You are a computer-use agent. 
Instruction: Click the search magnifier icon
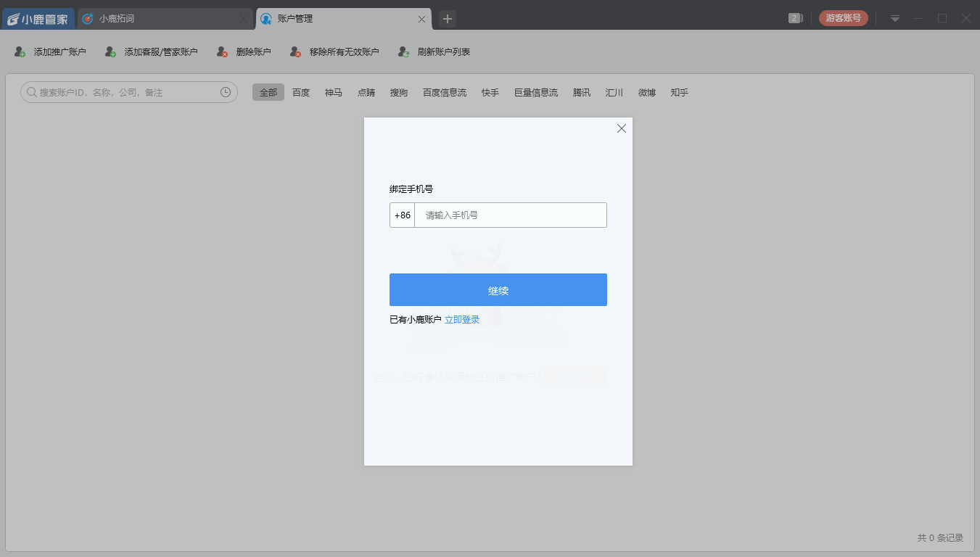32,92
